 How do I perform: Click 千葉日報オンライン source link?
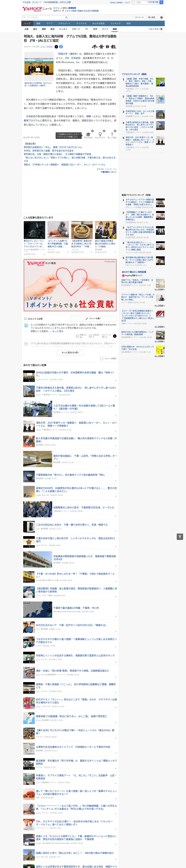108,172
